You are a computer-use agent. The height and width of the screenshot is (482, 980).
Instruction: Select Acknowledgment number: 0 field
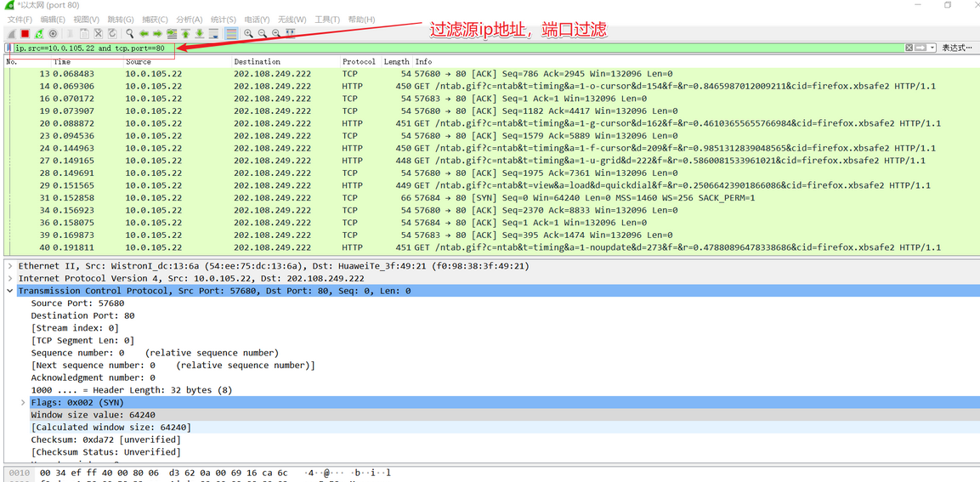click(93, 377)
